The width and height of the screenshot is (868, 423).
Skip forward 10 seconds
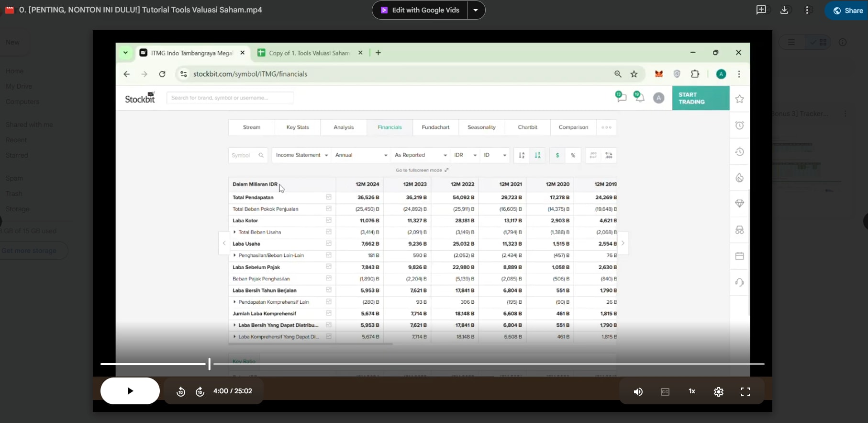(200, 391)
